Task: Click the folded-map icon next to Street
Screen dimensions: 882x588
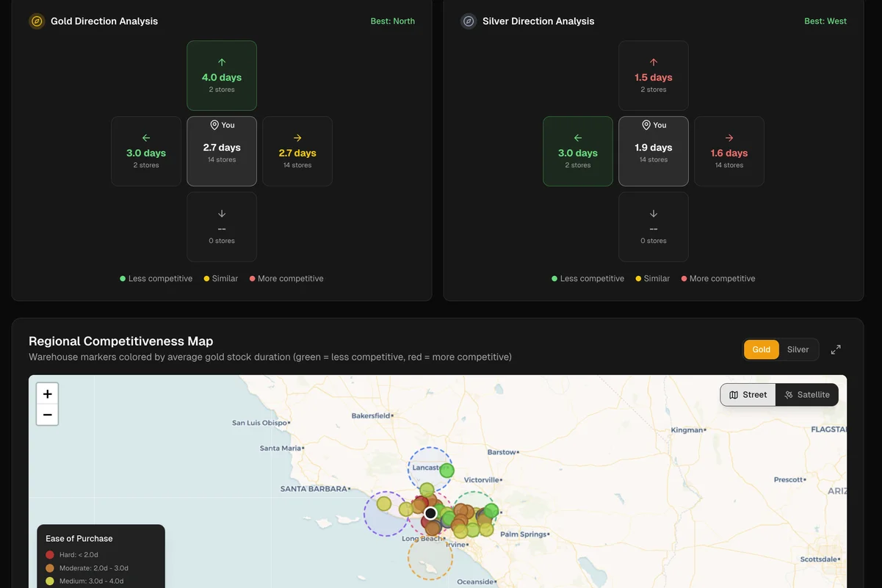Action: 732,393
